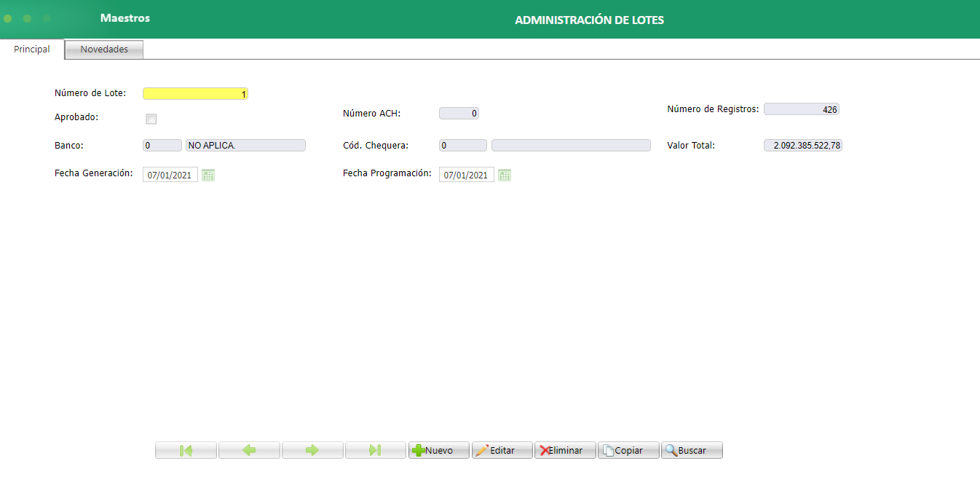
Task: Go to the previous record arrow
Action: 249,450
